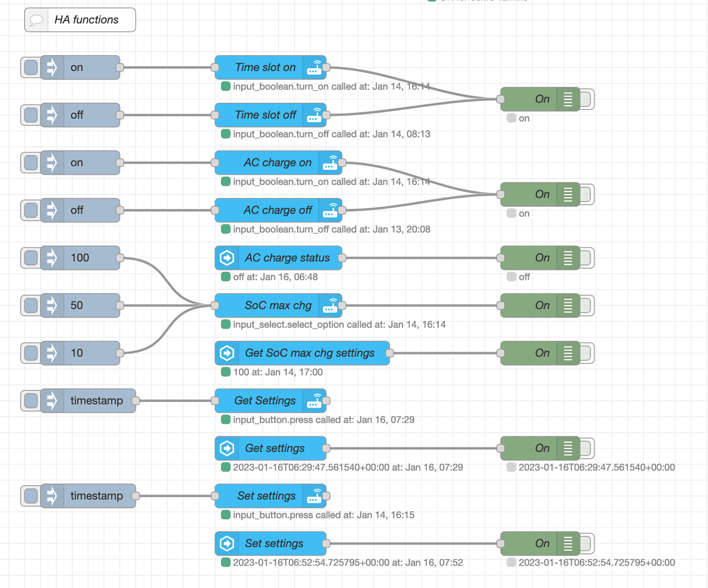Screen dimensions: 708x588
Task: Click the hexagon icon on AC charge status node
Action: (x=226, y=258)
